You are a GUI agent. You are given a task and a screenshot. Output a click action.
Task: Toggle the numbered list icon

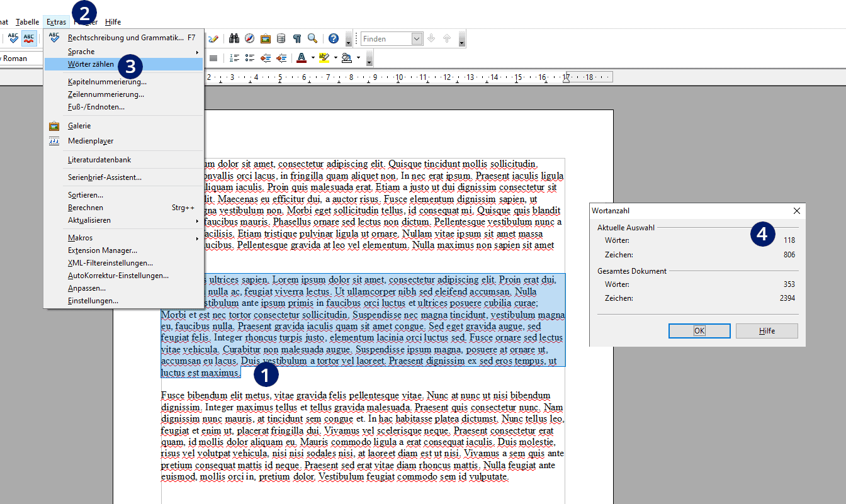point(235,58)
